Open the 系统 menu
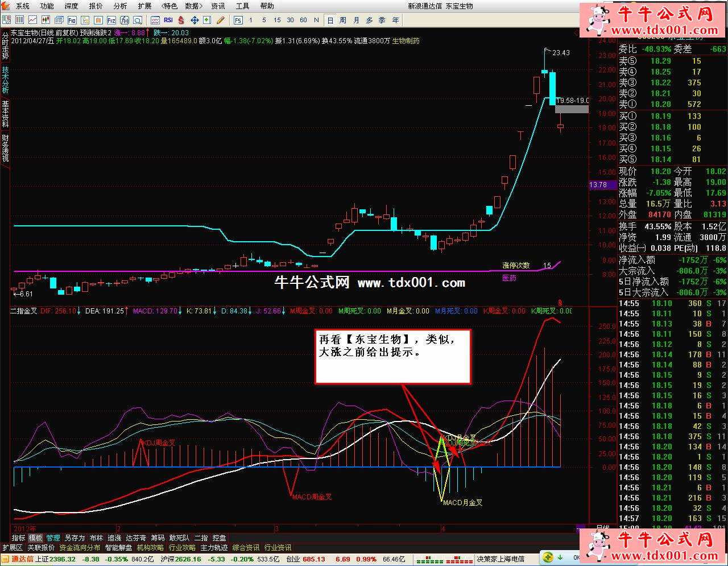This screenshot has width=728, height=566. coord(23,6)
